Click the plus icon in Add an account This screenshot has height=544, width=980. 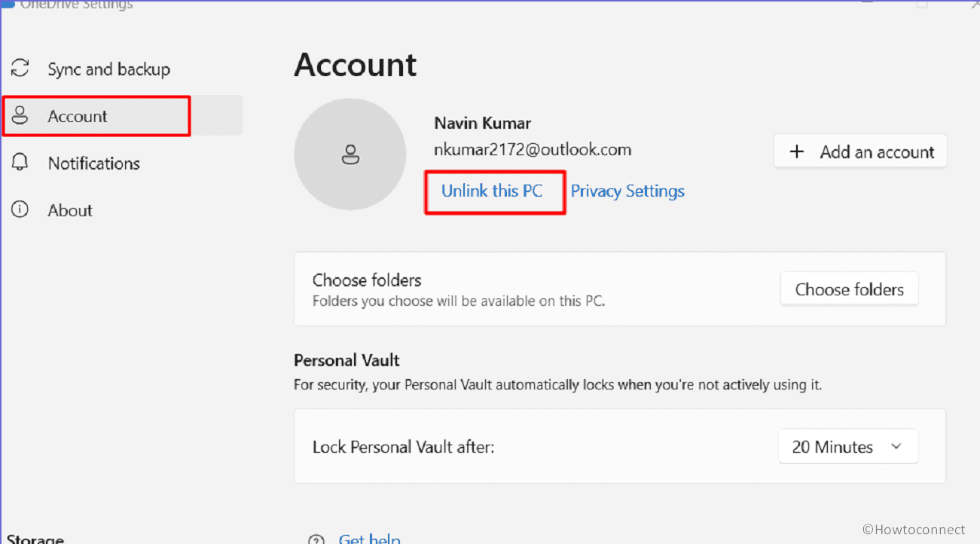point(797,152)
